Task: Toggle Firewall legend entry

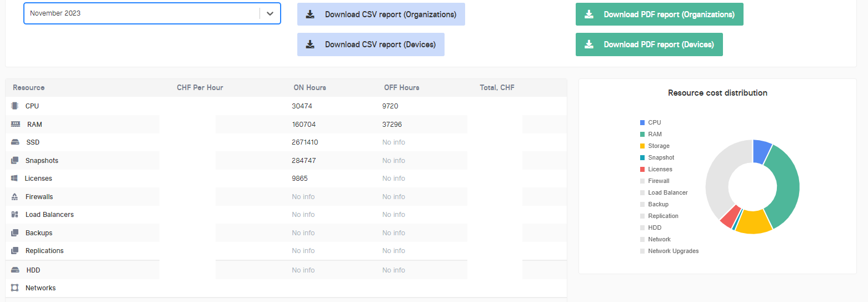Action: coord(659,181)
